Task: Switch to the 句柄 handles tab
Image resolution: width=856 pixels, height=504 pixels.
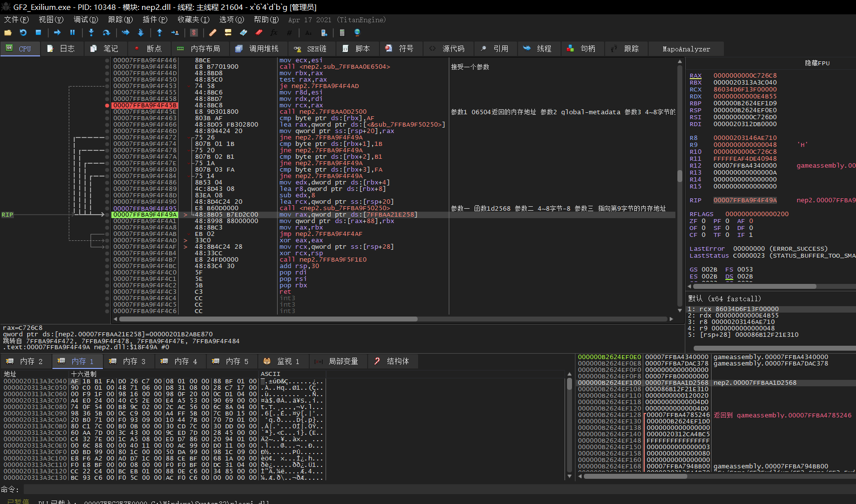Action: coord(582,48)
